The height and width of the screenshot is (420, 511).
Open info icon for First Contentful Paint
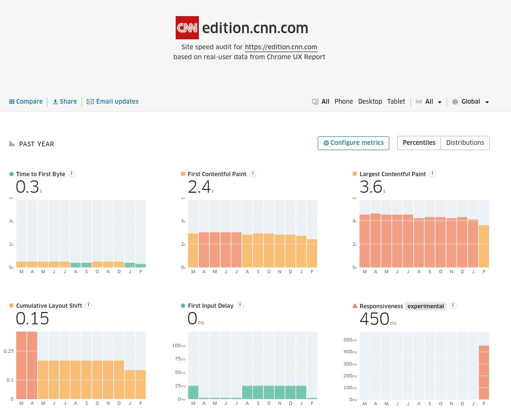pos(253,174)
